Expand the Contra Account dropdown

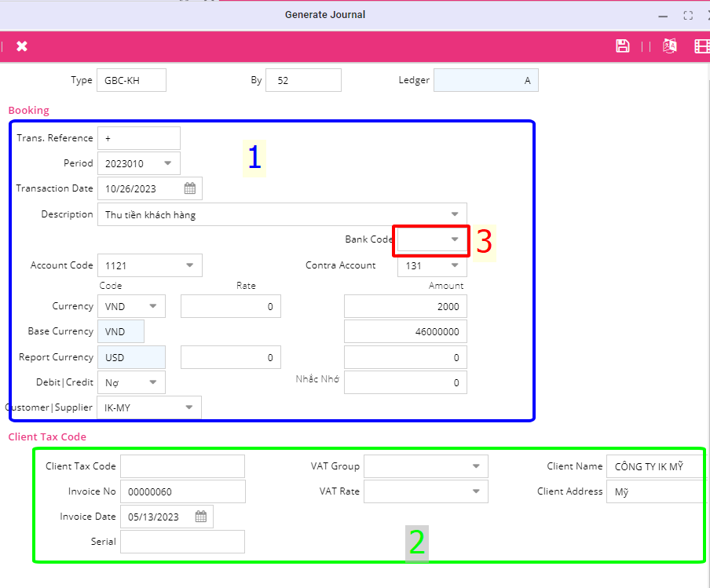455,265
